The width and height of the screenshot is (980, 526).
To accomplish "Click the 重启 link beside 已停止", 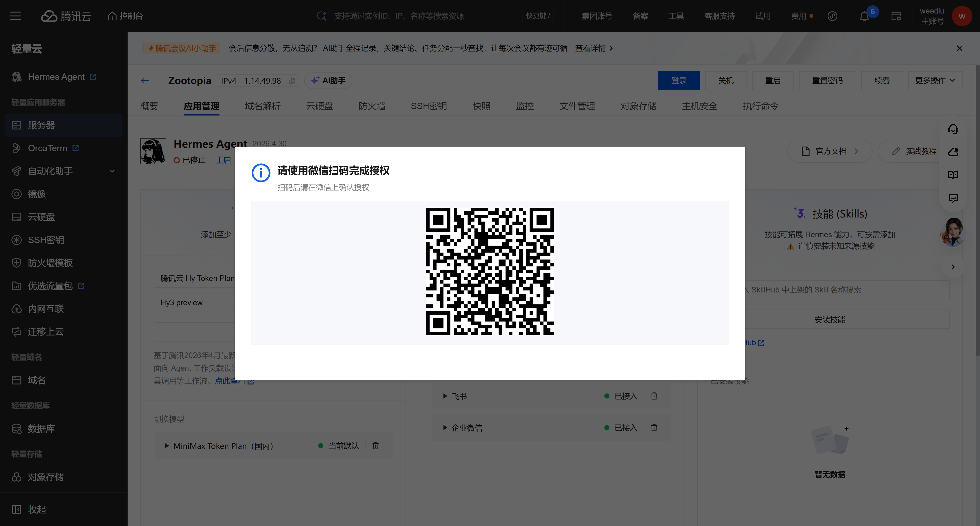I will click(x=223, y=160).
